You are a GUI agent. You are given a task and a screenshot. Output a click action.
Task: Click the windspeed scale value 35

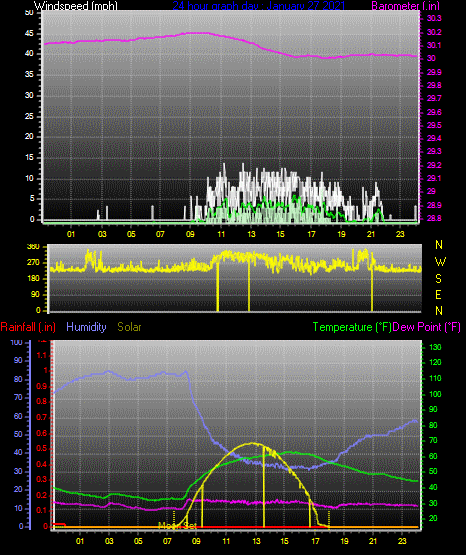[29, 74]
